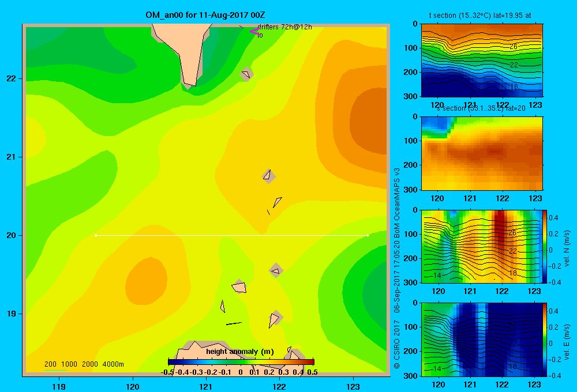Click the orange eddy centered near 120E 19.5N

pyautogui.click(x=147, y=281)
